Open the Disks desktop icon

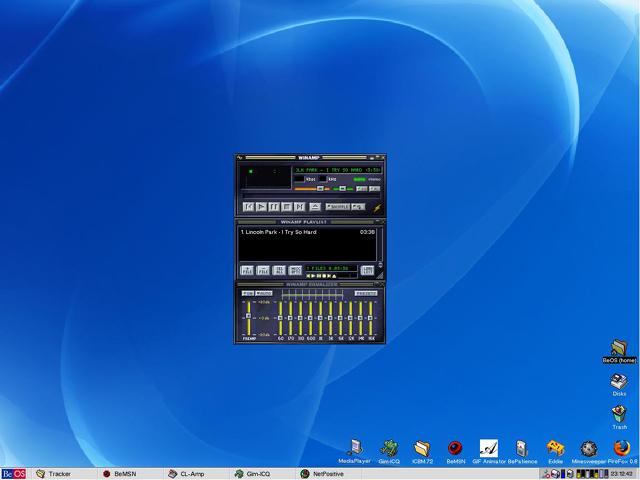(x=619, y=384)
